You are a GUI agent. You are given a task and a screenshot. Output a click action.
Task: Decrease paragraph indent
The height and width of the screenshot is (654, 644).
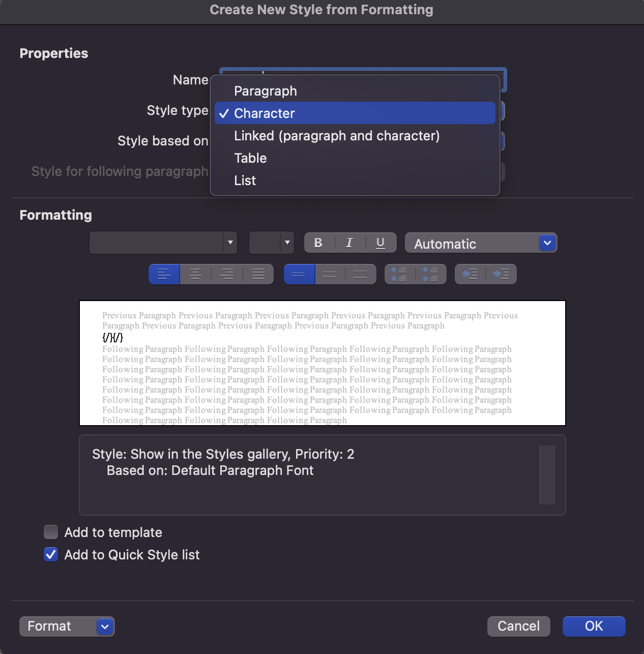470,274
